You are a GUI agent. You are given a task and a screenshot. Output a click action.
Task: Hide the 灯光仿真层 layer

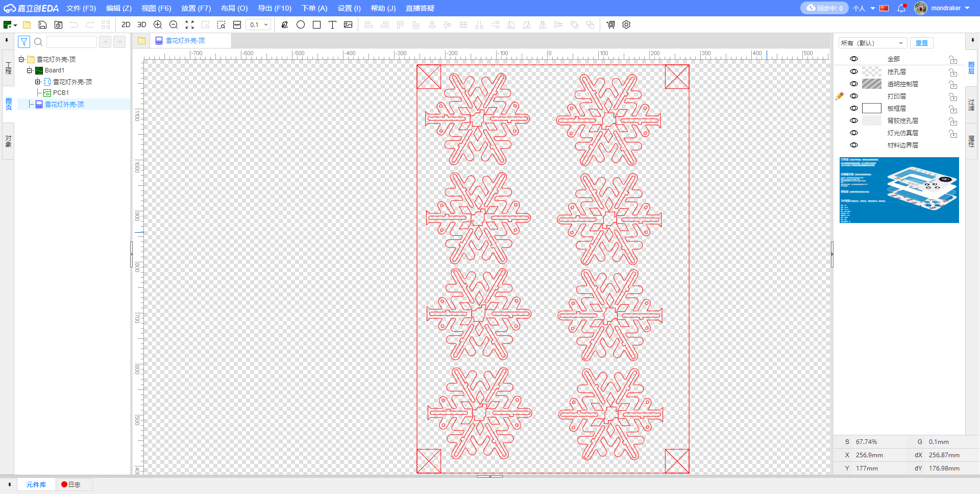[854, 133]
